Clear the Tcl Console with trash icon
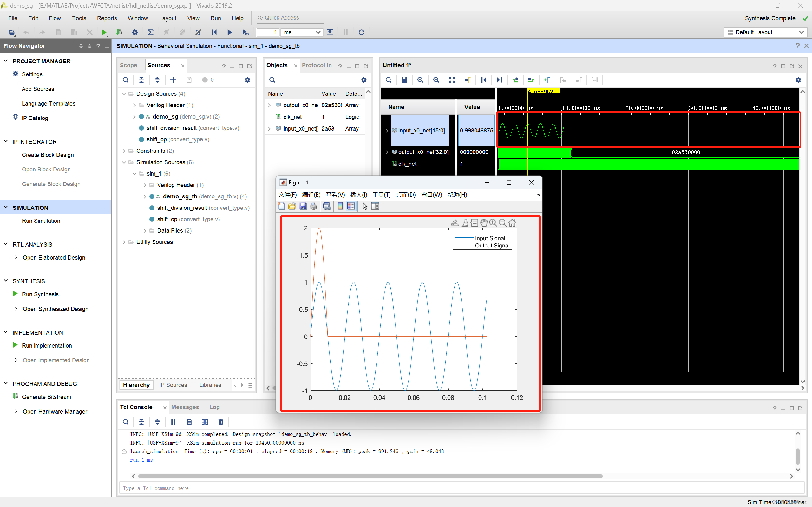Image resolution: width=812 pixels, height=507 pixels. [220, 422]
